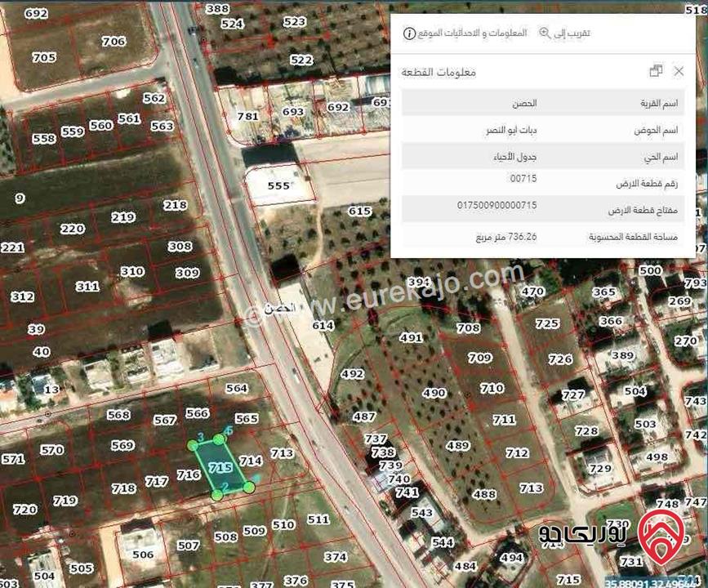Select parcel key value 01750090000715
The width and height of the screenshot is (708, 588).
coord(496,205)
